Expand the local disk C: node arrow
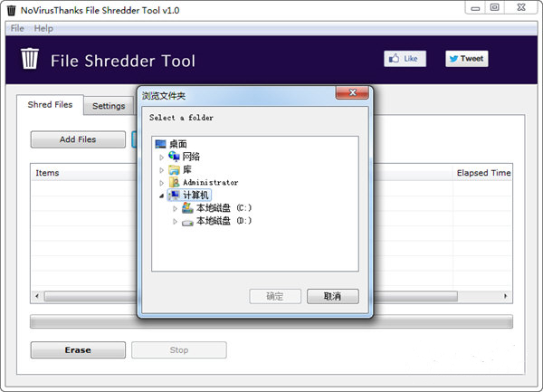The height and width of the screenshot is (392, 543). coord(175,207)
